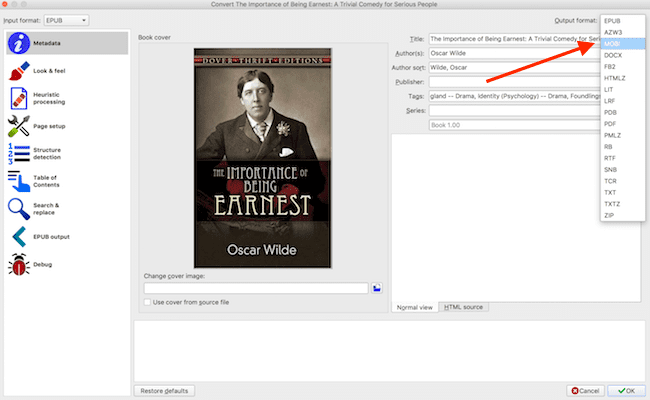Open the Page setup tools icon

click(19, 126)
